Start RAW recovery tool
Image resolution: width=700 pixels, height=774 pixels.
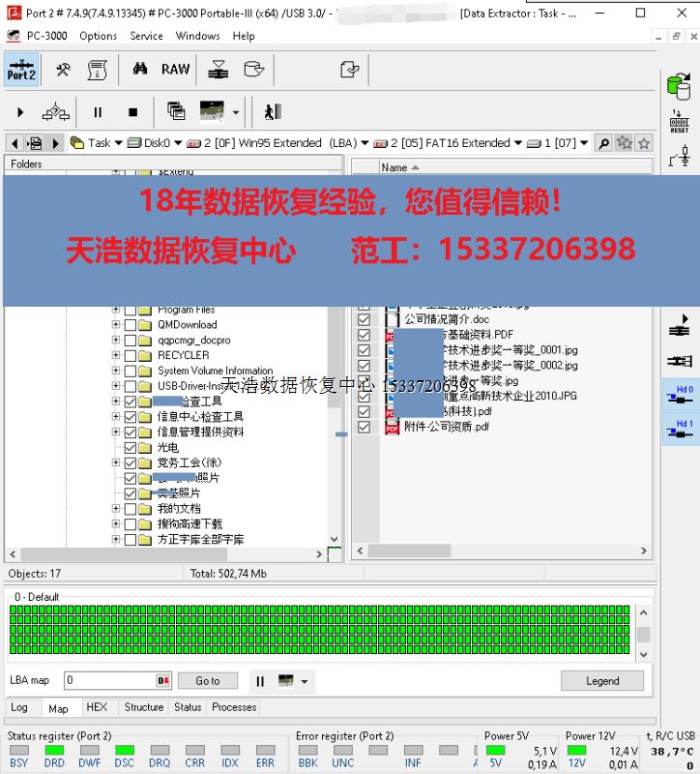pos(175,69)
